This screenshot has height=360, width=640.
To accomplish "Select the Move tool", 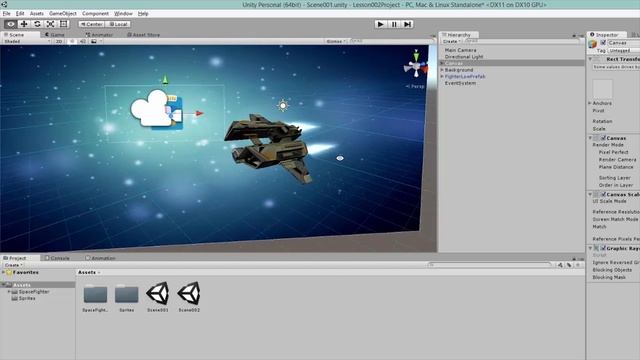I will (x=24, y=24).
